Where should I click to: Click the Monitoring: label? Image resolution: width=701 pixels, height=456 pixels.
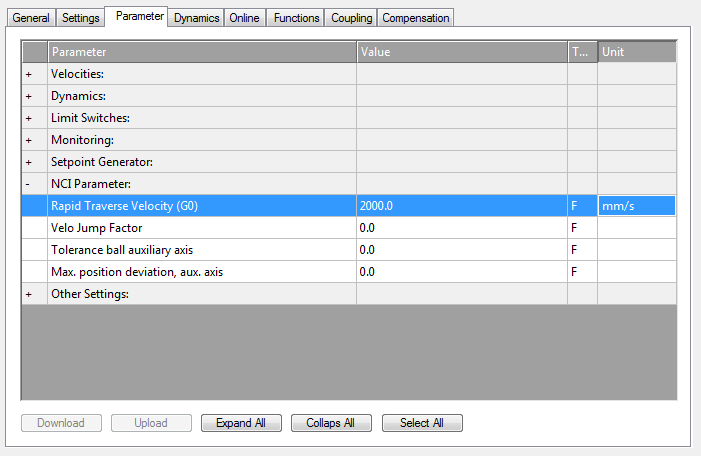point(82,140)
